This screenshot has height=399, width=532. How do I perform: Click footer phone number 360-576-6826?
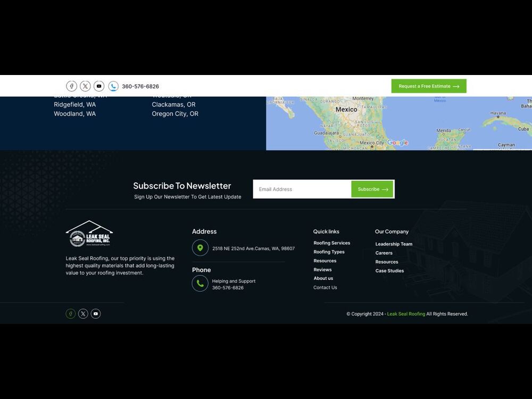228,288
